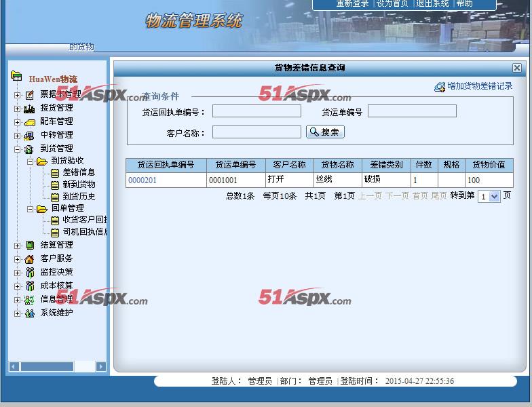Click the sidebar scrollbar left arrow
532x407 pixels.
14,366
